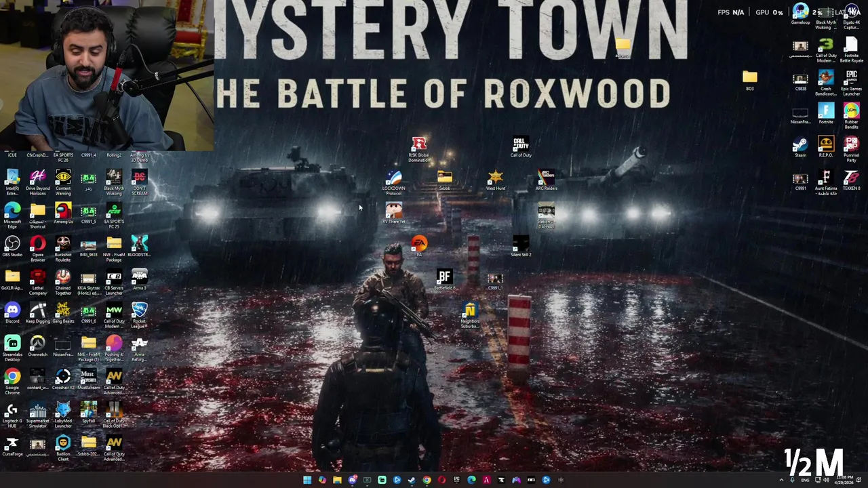The width and height of the screenshot is (868, 488).
Task: Select the BO3 folder on desktop
Action: [x=749, y=81]
